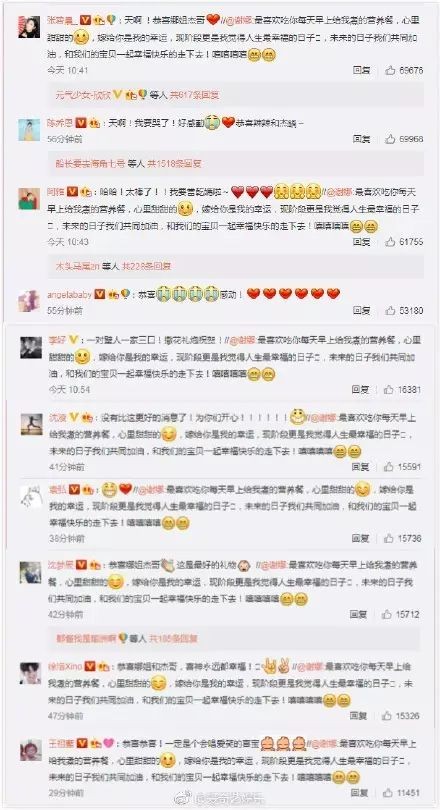This screenshot has height=810, width=440.
Task: Like the comment with 15591 likes
Action: pyautogui.click(x=389, y=466)
